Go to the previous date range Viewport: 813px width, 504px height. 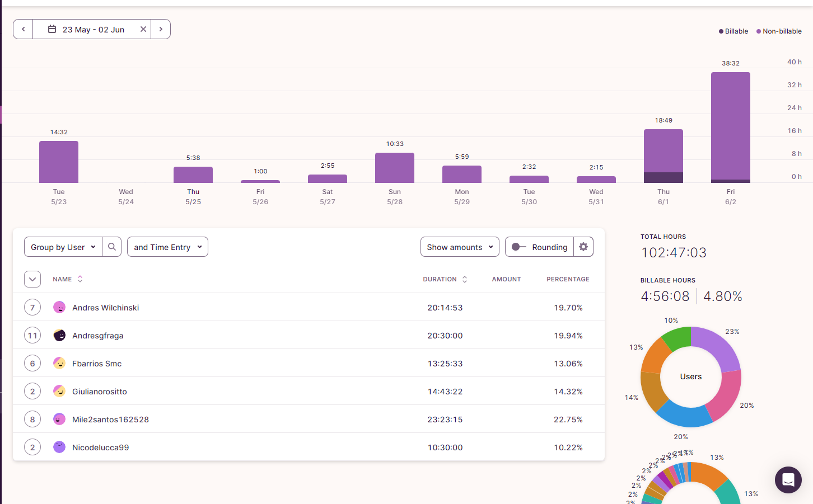(x=23, y=29)
